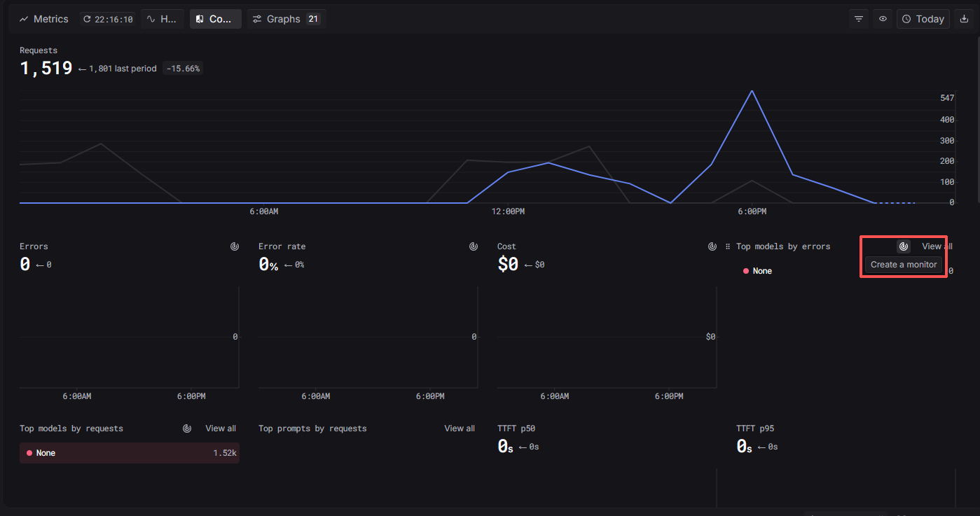Click the monitor icon on Error rate card
The height and width of the screenshot is (516, 980).
(x=474, y=246)
